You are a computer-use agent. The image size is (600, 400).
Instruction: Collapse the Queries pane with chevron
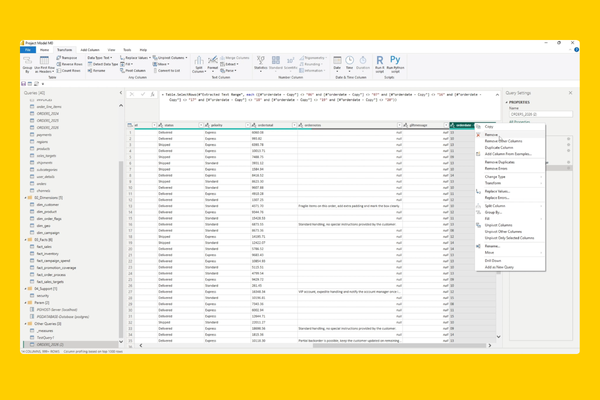click(x=121, y=93)
